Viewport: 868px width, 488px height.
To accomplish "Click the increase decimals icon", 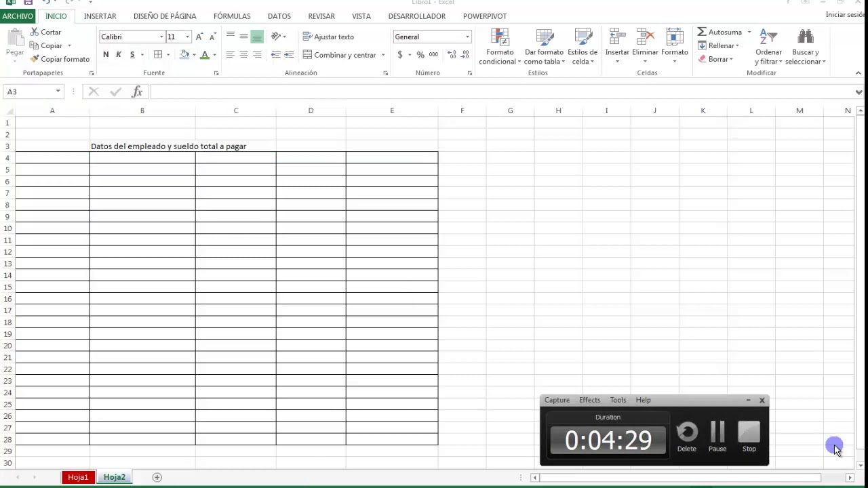I will [450, 54].
